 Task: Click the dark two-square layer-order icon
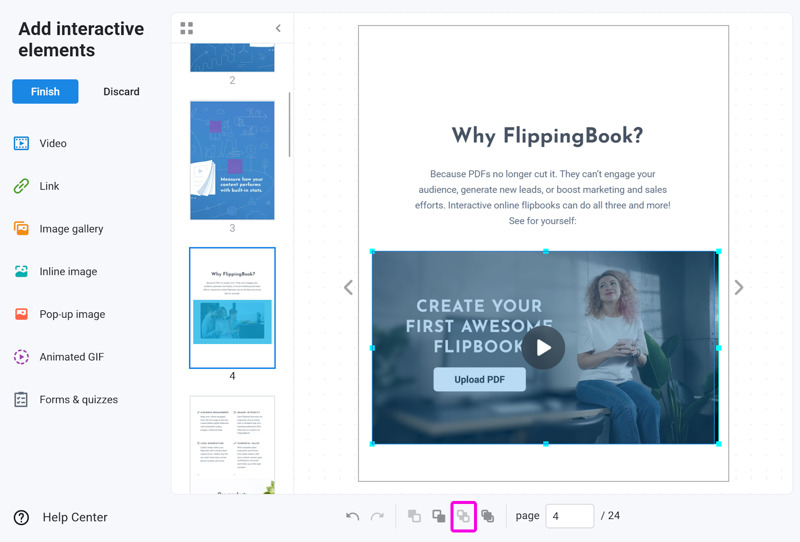tap(439, 516)
